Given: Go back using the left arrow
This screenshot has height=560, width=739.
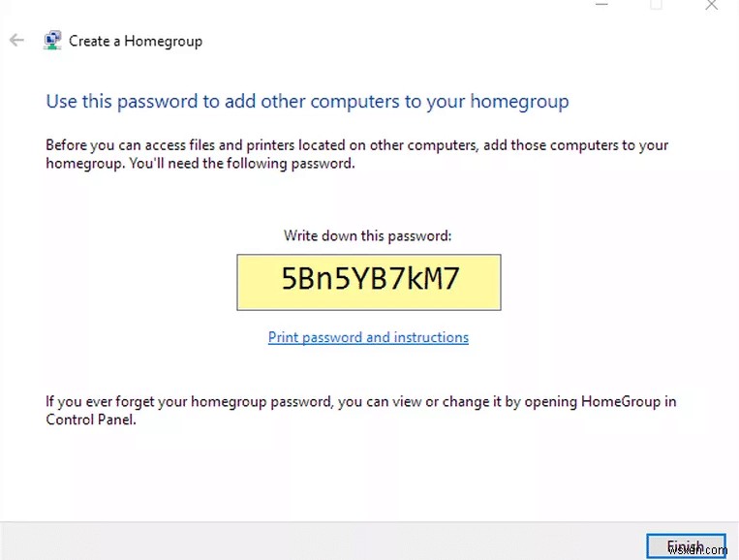Looking at the screenshot, I should tap(16, 41).
